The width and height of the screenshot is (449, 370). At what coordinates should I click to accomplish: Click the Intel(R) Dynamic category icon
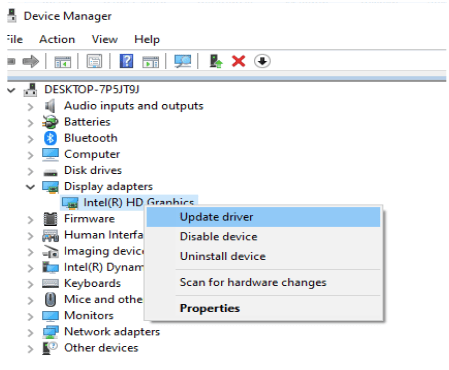[50, 267]
